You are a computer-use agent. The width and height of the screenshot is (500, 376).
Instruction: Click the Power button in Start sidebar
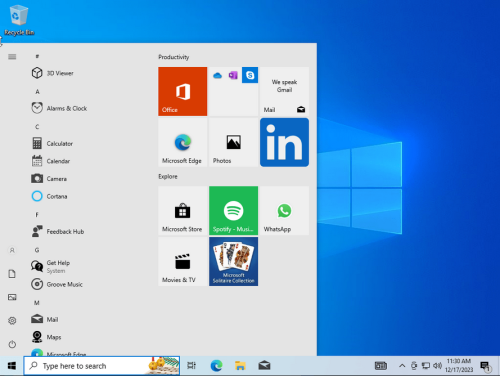click(x=12, y=344)
